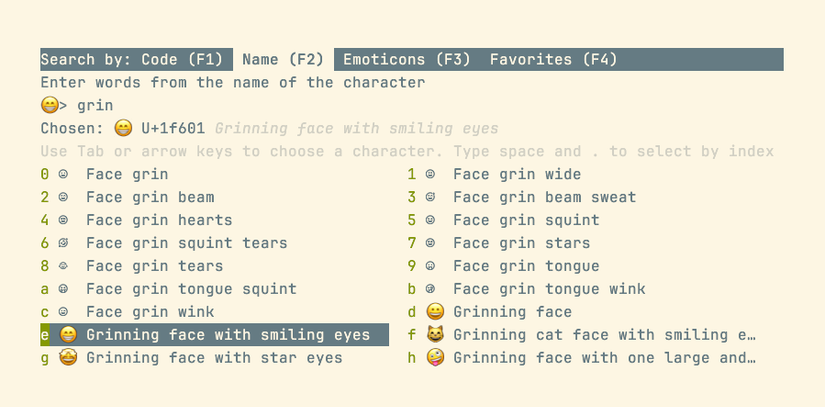
Task: Pick the one large eye grinning emoji
Action: [434, 358]
